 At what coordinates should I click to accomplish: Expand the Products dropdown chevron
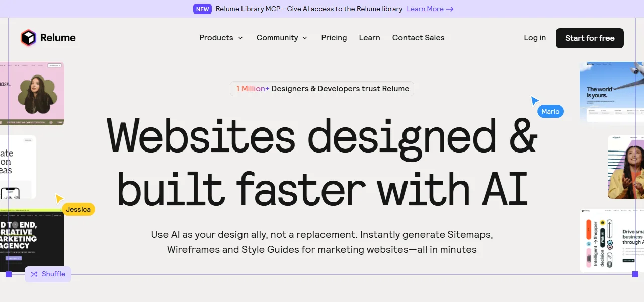coord(240,38)
